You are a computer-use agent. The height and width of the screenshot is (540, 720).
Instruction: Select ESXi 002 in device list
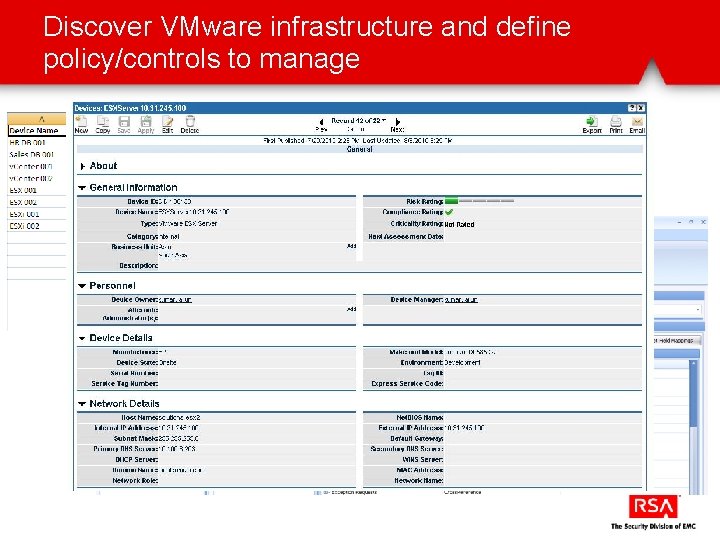tap(24, 226)
